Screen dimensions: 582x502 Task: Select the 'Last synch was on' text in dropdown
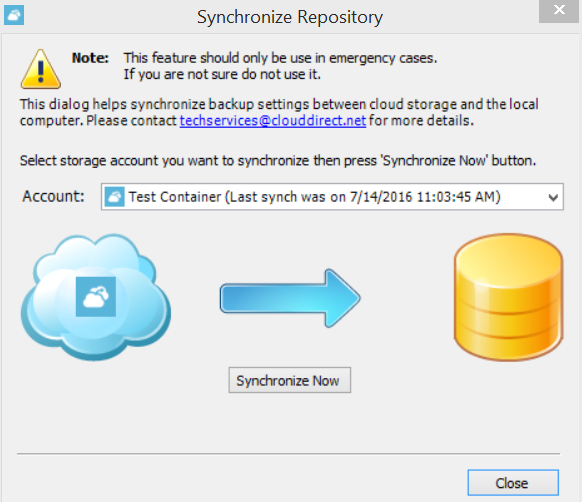(286, 197)
